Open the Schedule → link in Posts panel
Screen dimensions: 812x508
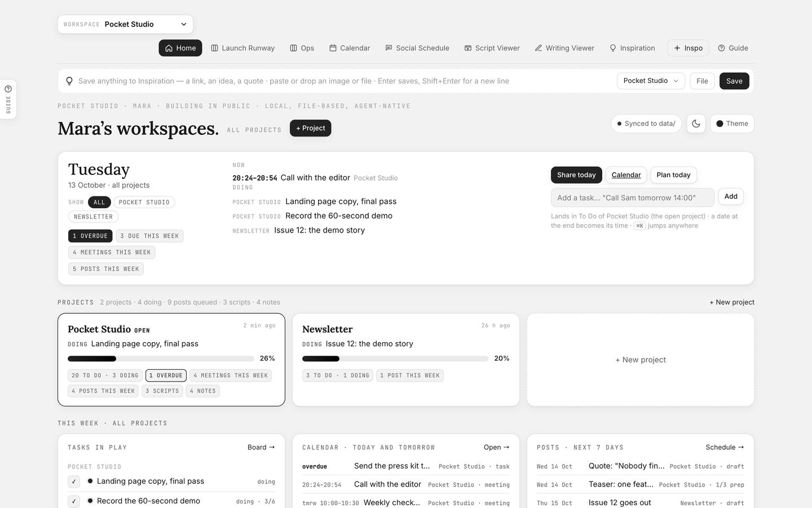(x=725, y=447)
